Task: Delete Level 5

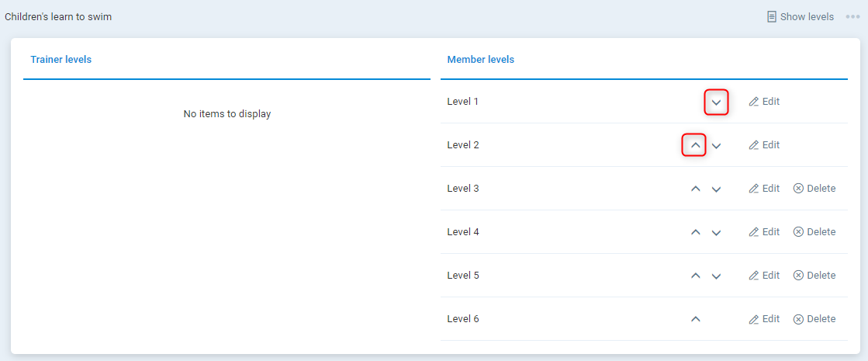Action: (x=814, y=276)
